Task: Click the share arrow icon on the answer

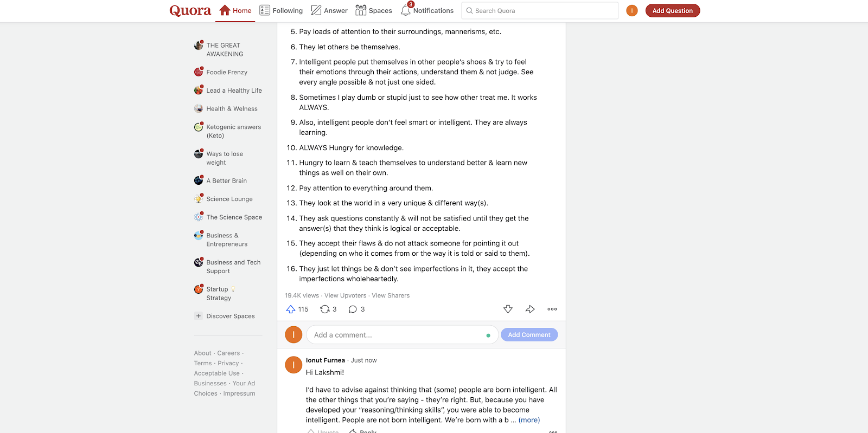Action: (530, 309)
